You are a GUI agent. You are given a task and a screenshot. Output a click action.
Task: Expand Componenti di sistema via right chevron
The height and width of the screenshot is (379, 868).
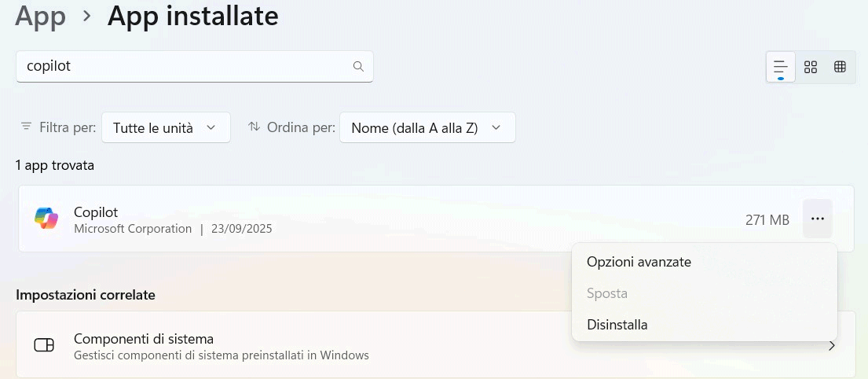pos(832,346)
